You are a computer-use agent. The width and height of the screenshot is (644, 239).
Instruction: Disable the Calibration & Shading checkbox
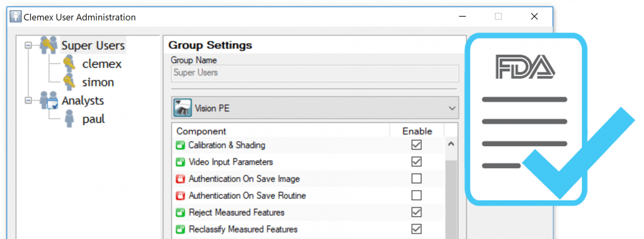(417, 145)
